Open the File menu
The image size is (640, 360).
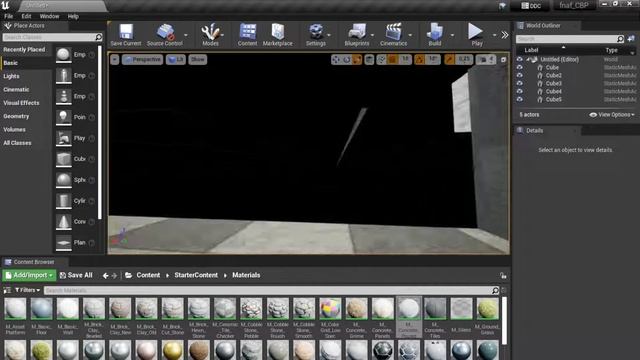[8, 16]
